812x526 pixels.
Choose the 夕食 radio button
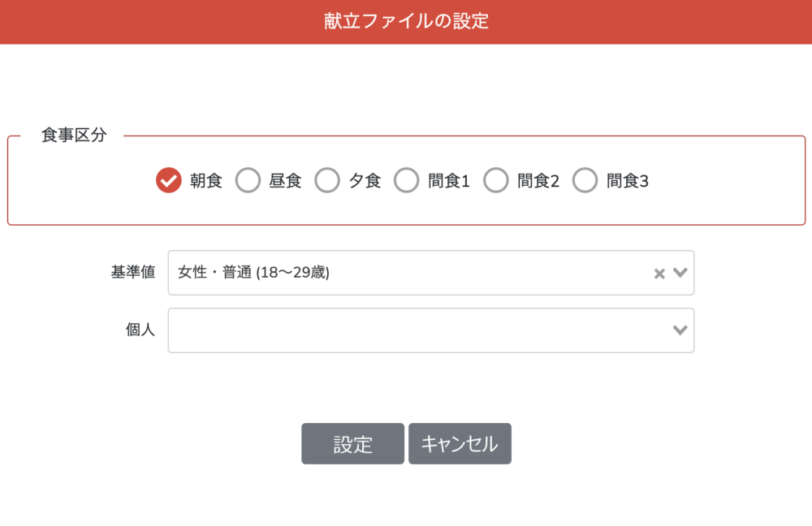pos(327,181)
